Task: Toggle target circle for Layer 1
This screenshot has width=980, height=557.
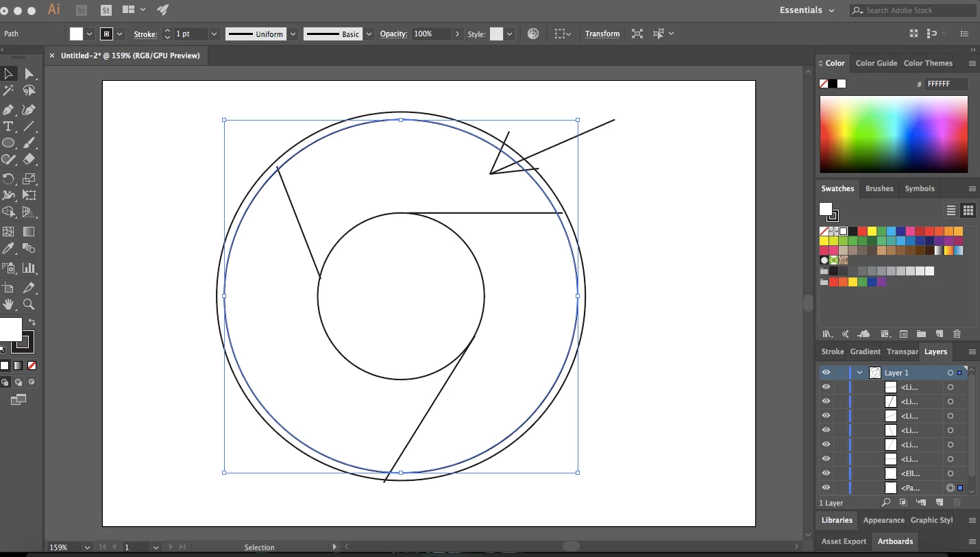Action: tap(950, 373)
